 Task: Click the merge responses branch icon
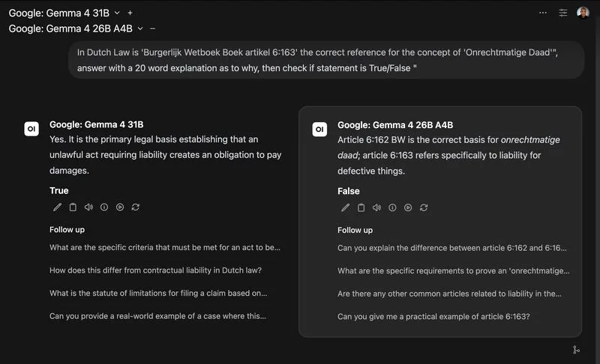tap(576, 350)
